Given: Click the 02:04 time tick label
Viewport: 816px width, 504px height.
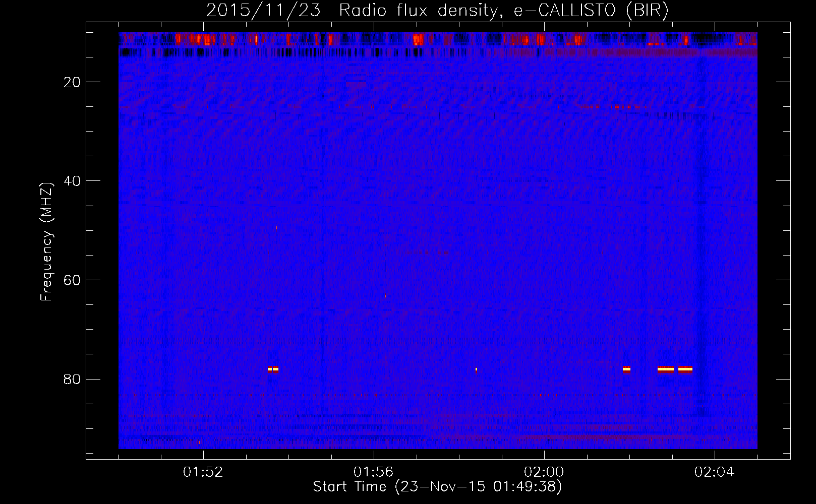Looking at the screenshot, I should click(715, 472).
